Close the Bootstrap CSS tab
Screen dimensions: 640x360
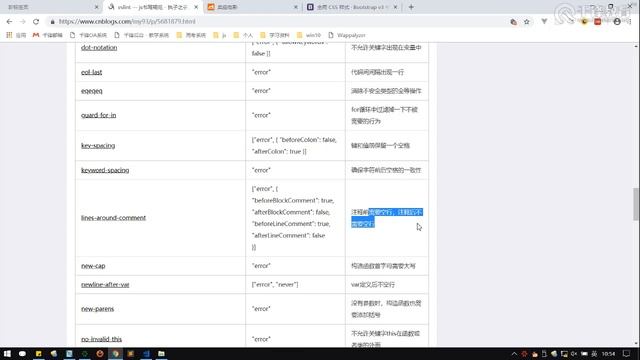pyautogui.click(x=395, y=7)
